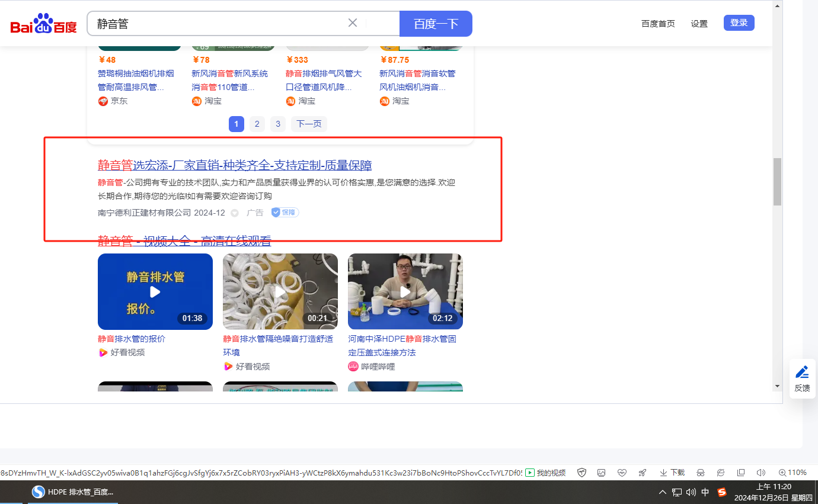Click the 登录 login button
818x504 pixels.
739,23
